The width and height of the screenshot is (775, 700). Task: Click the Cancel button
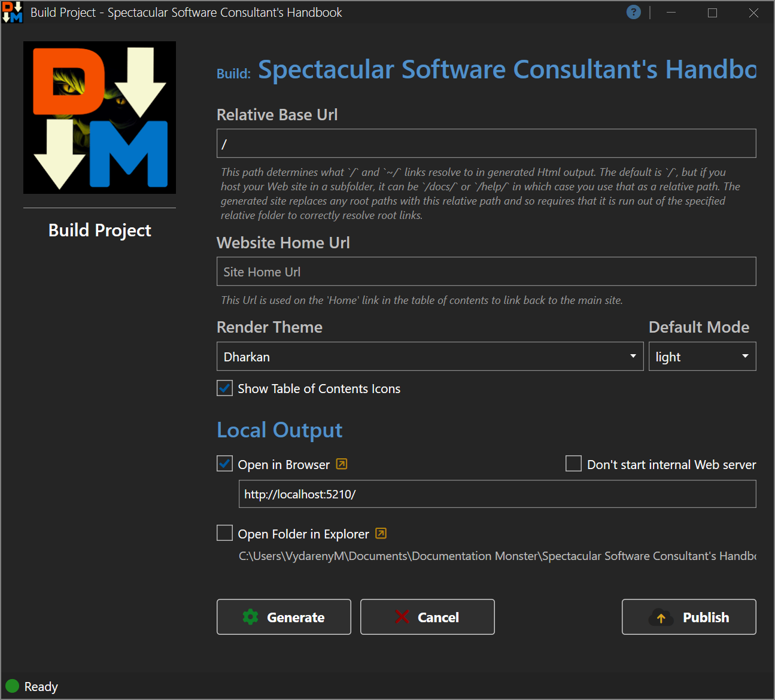(x=427, y=617)
